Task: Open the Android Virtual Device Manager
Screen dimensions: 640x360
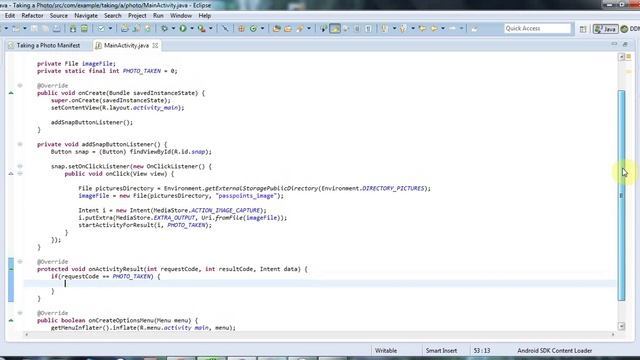Action: [84, 29]
